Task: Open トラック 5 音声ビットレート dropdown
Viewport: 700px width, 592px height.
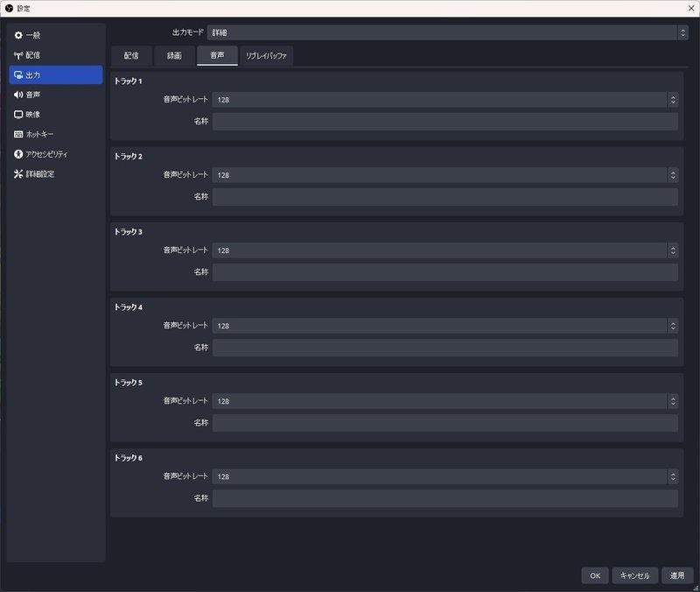Action: (x=445, y=401)
